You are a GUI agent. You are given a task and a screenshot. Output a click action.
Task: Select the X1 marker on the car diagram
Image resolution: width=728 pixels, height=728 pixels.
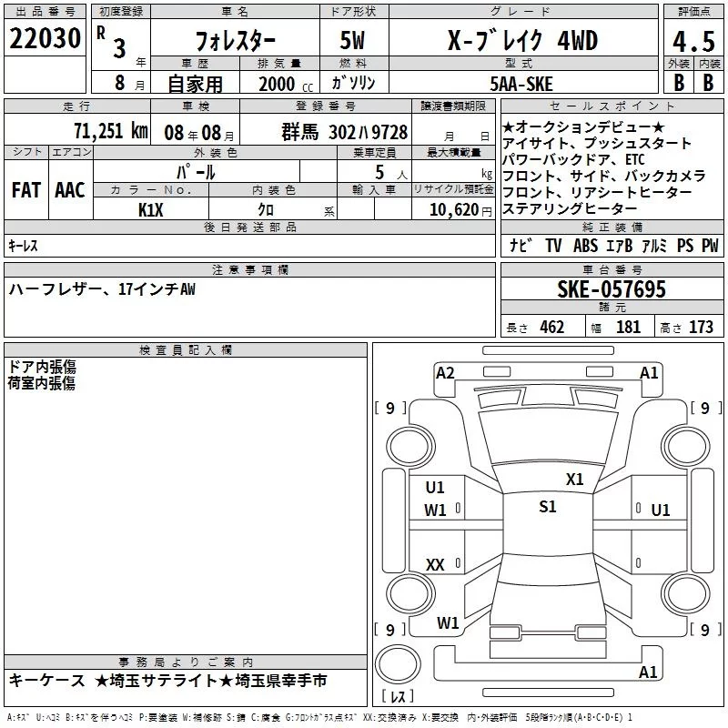coord(574,480)
